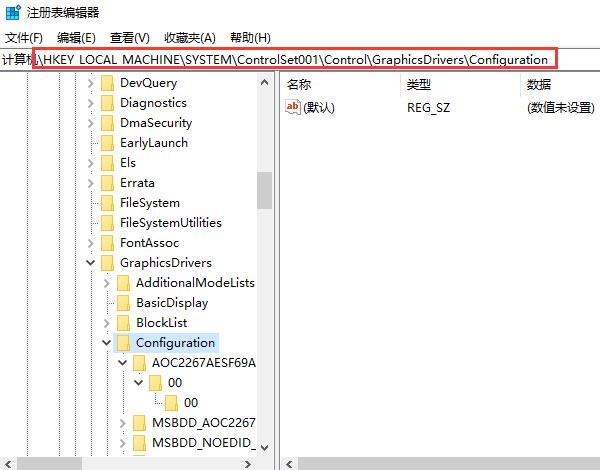The height and width of the screenshot is (470, 600).
Task: Click tree pane horizontal scroll right arrow
Action: click(x=248, y=464)
